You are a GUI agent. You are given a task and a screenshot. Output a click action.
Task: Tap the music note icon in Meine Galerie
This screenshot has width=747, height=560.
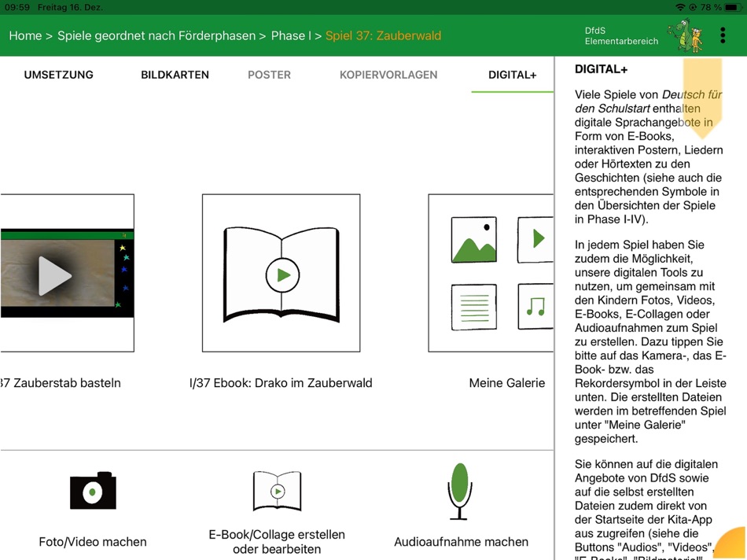tap(535, 307)
